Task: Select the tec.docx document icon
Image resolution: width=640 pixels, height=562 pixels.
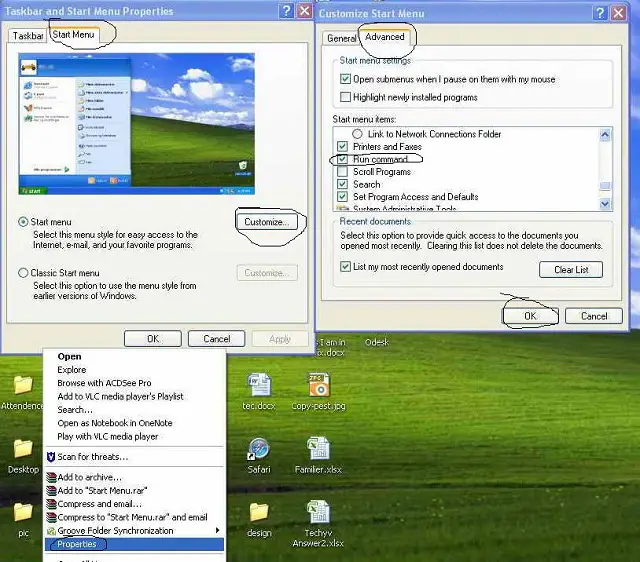Action: point(259,384)
